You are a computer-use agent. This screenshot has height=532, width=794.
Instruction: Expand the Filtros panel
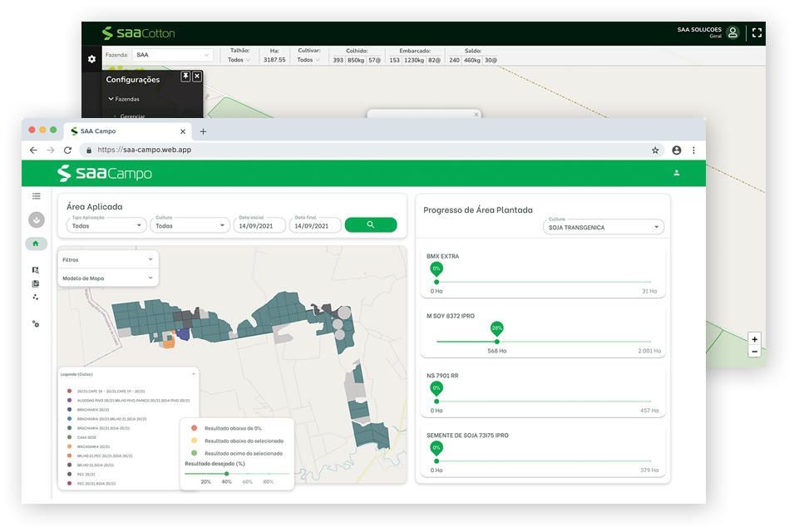pos(108,259)
